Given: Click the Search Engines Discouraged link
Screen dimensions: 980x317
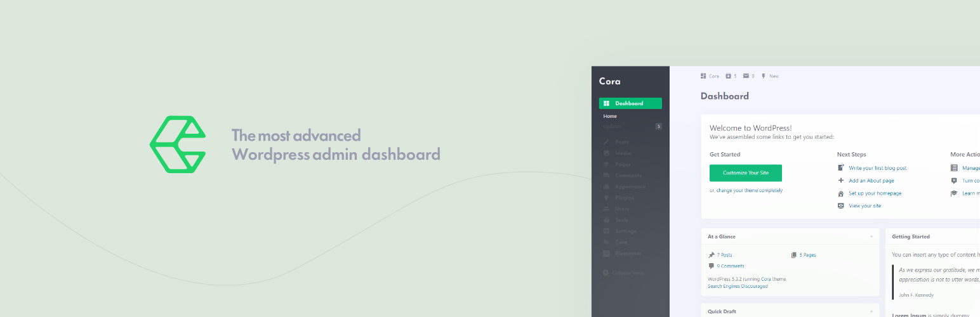Looking at the screenshot, I should click(738, 287).
